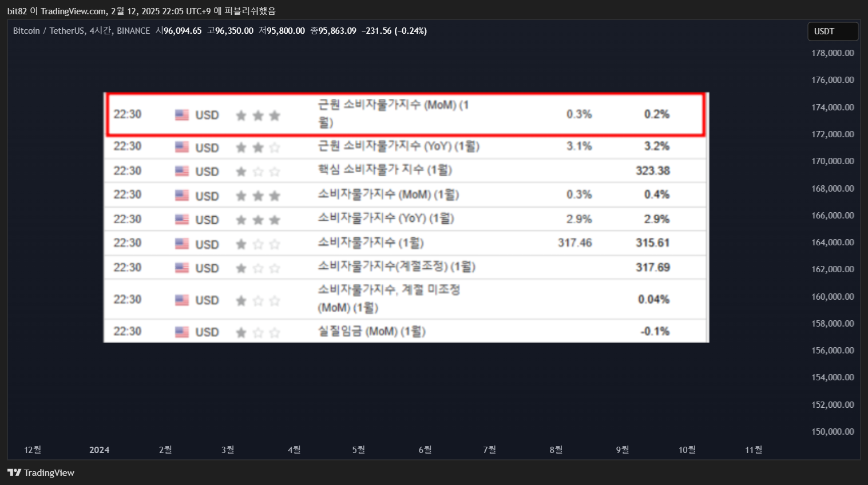Click star rating in 실질임금 (MoM) row

click(x=258, y=332)
